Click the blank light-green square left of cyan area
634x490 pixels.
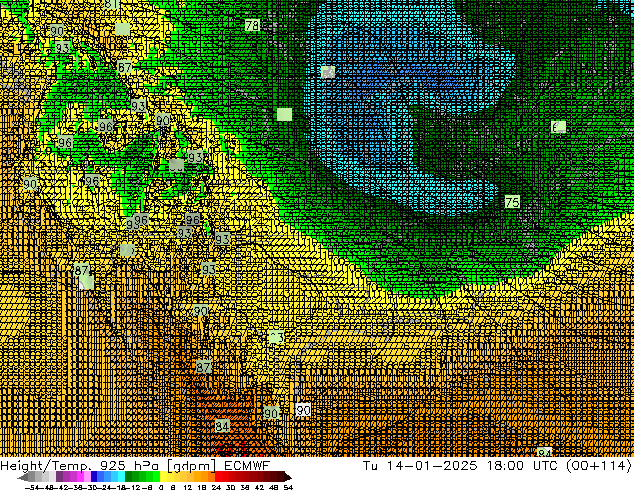tap(285, 114)
